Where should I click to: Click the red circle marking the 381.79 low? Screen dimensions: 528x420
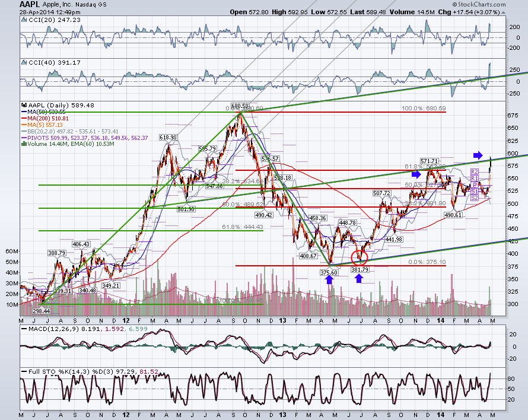pyautogui.click(x=360, y=257)
